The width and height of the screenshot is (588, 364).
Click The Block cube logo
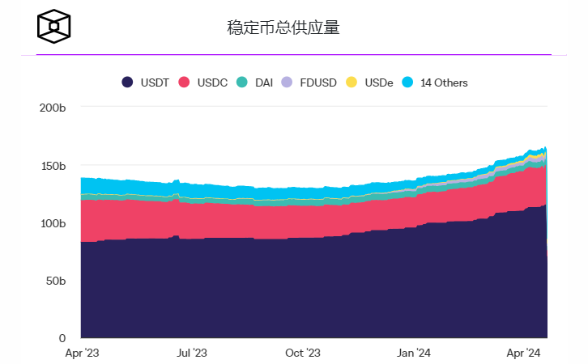point(54,26)
